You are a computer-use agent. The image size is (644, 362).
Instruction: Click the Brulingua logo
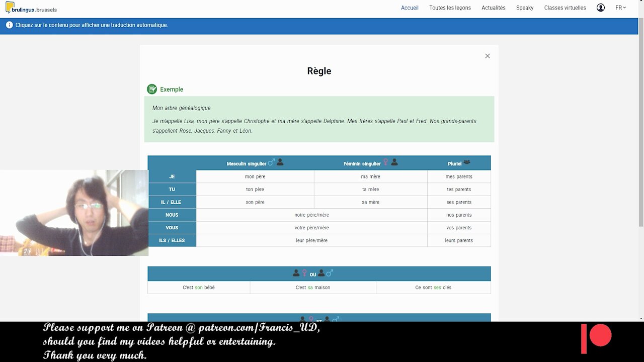(x=31, y=8)
